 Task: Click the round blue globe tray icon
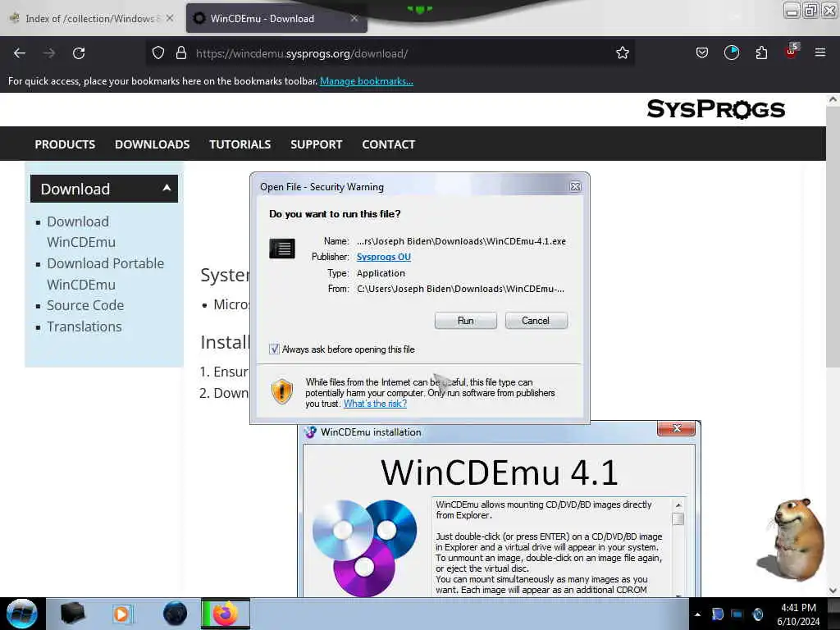click(757, 614)
